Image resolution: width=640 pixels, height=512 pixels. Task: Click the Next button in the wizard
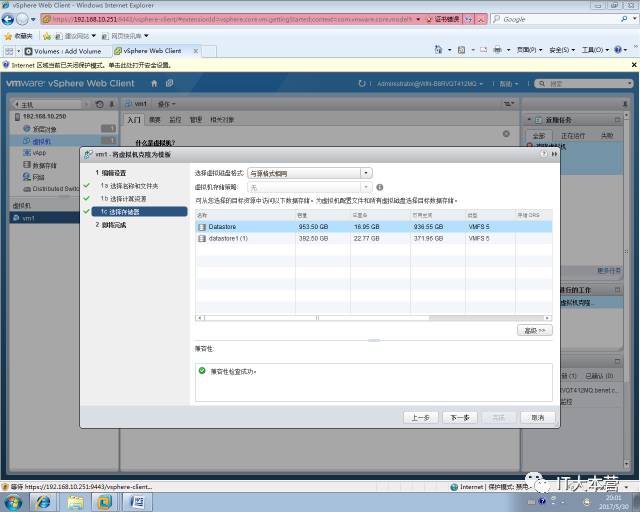[x=460, y=418]
